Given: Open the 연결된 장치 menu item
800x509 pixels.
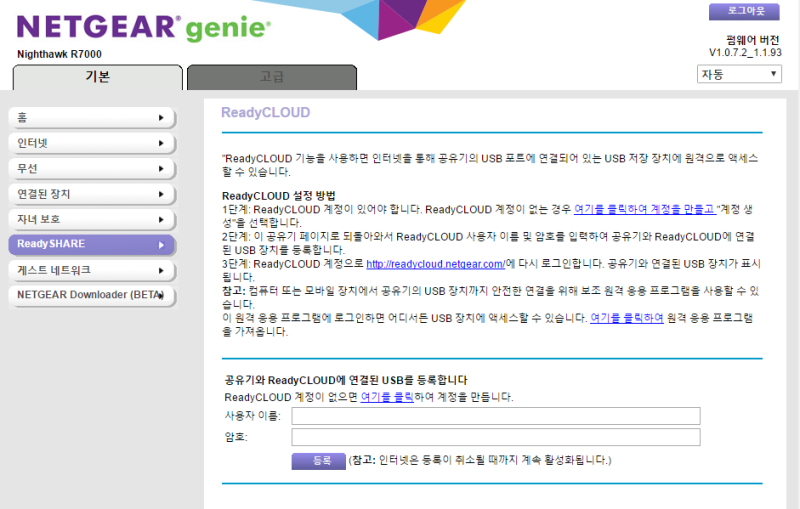Looking at the screenshot, I should [92, 194].
